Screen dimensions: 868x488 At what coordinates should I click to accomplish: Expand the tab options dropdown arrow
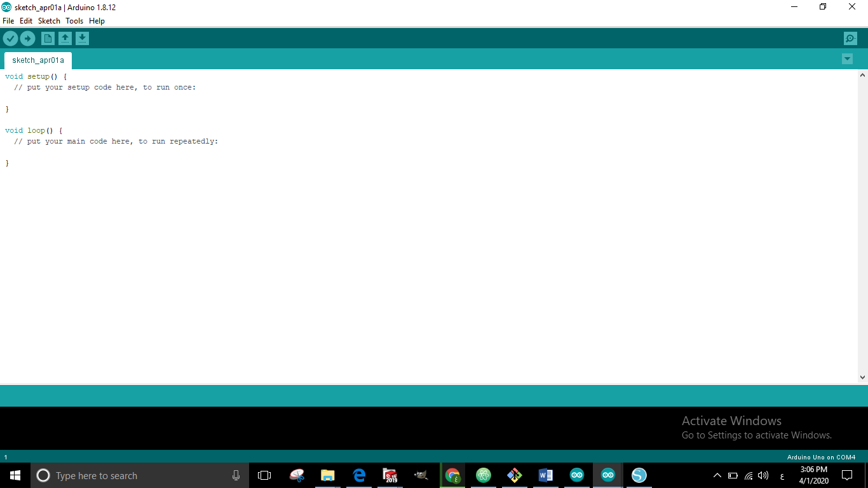click(x=847, y=59)
